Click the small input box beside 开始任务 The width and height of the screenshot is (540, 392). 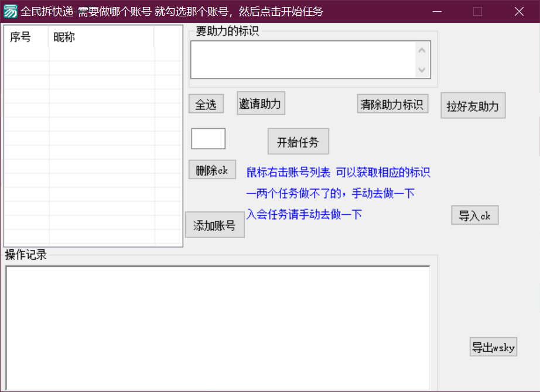click(x=209, y=139)
